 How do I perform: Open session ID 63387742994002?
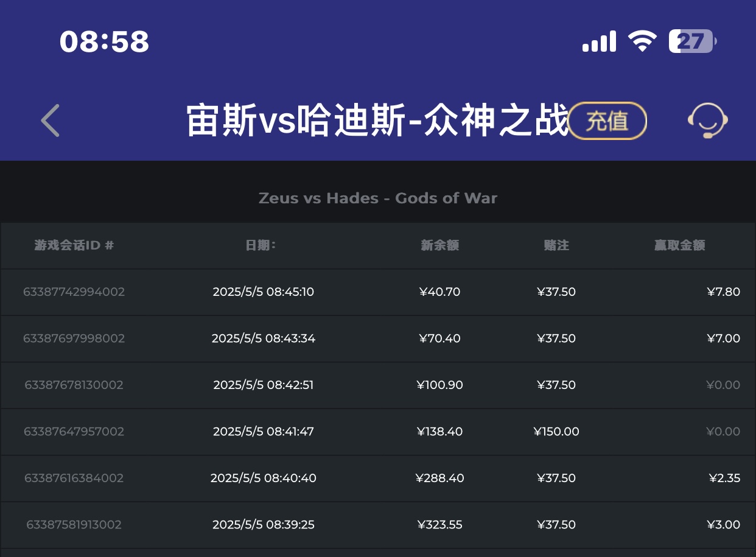[x=74, y=292]
